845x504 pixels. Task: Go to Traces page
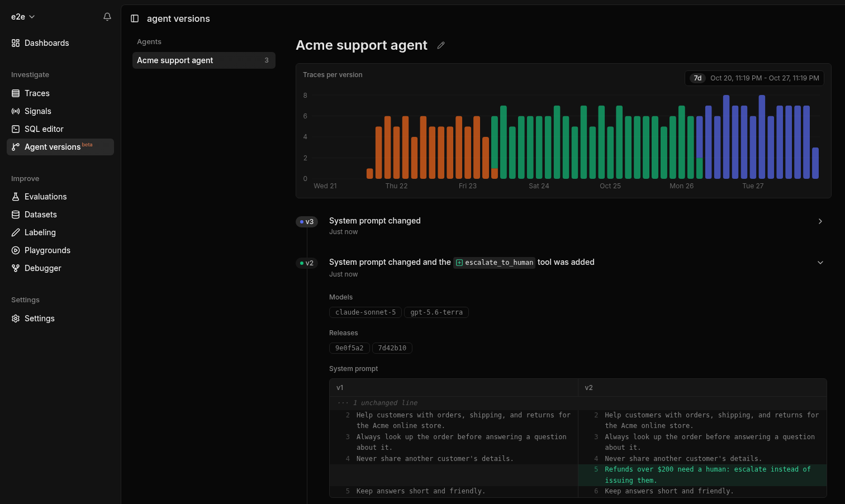tap(60, 93)
